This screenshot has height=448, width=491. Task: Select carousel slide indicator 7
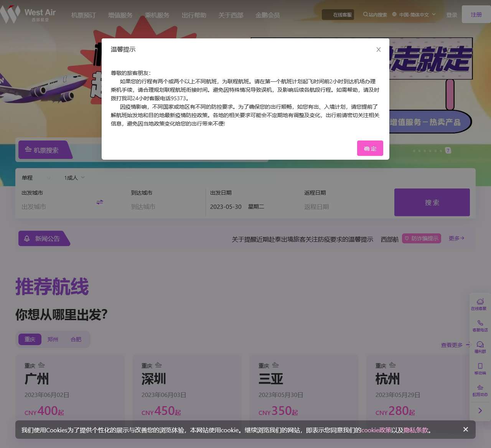[x=448, y=150]
